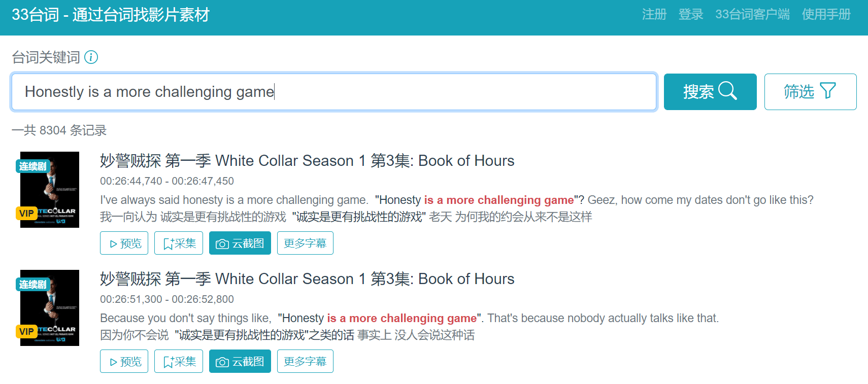Viewport: 868px width, 384px height.
Task: Click the 连续剧 tag on the 00:26:51,300 result poster
Action: point(32,285)
